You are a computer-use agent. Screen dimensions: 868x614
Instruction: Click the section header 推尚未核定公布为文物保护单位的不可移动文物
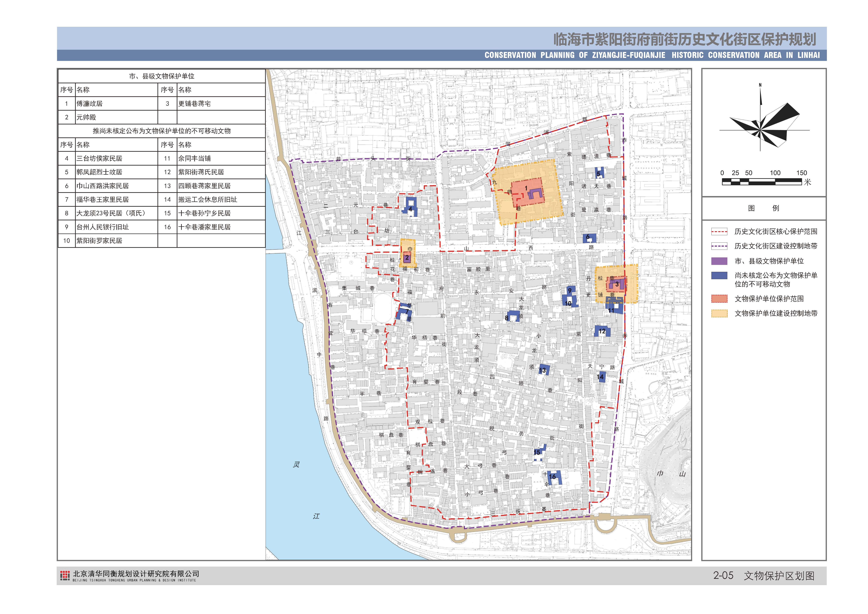[162, 131]
